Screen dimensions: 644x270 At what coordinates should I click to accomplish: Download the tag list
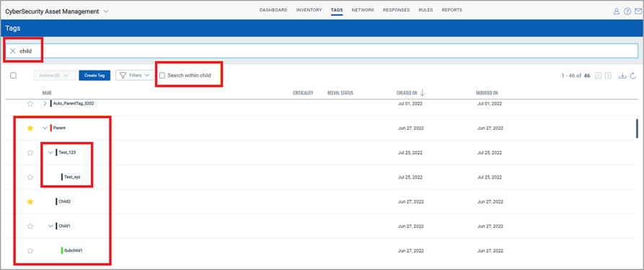point(622,76)
